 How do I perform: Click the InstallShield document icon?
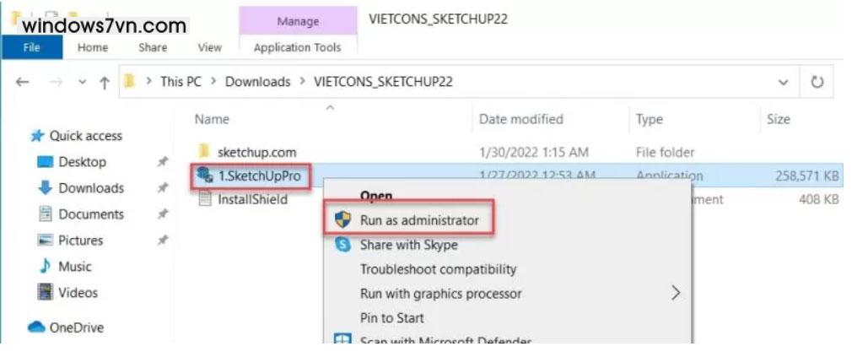[x=203, y=200]
